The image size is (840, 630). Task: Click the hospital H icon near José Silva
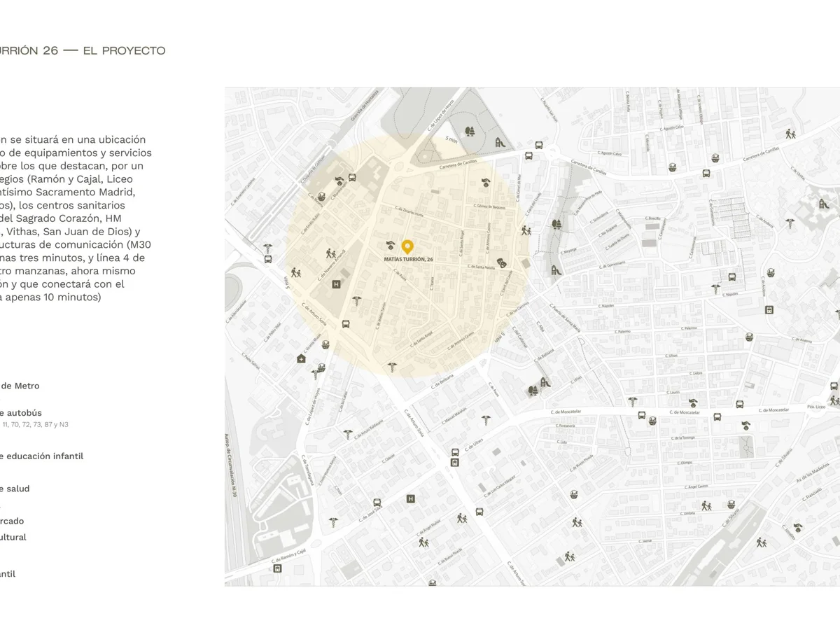(x=411, y=498)
